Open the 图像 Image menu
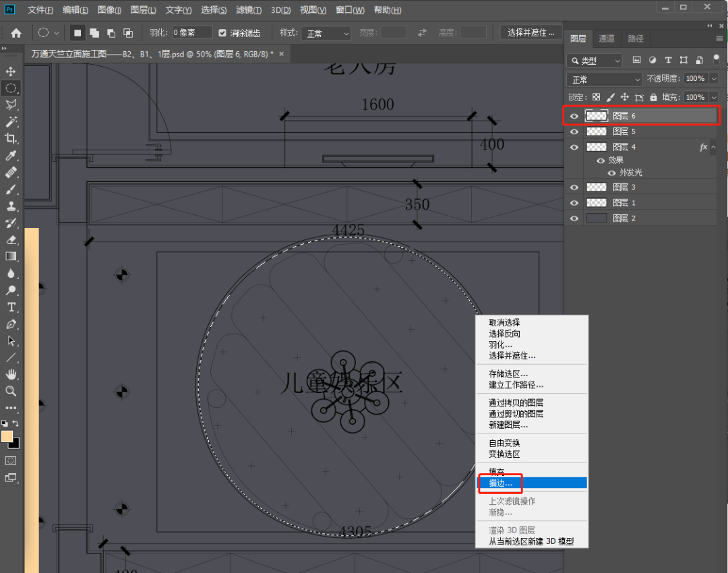 coord(110,9)
